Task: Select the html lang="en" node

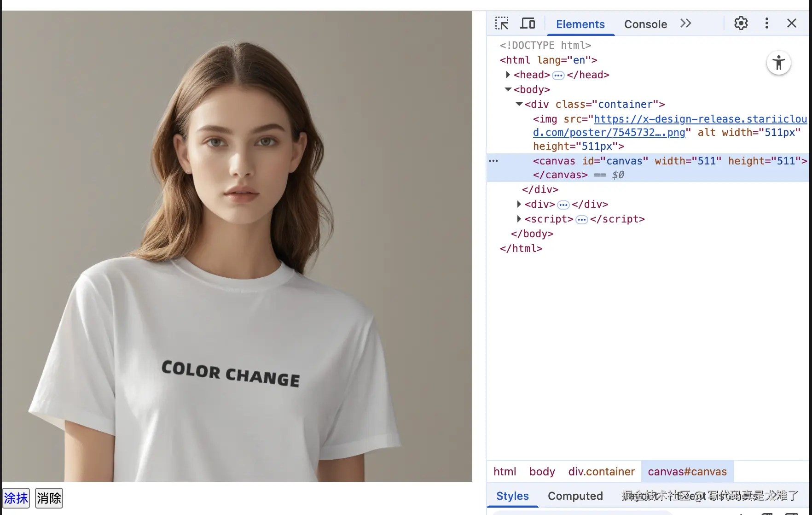Action: coord(549,60)
